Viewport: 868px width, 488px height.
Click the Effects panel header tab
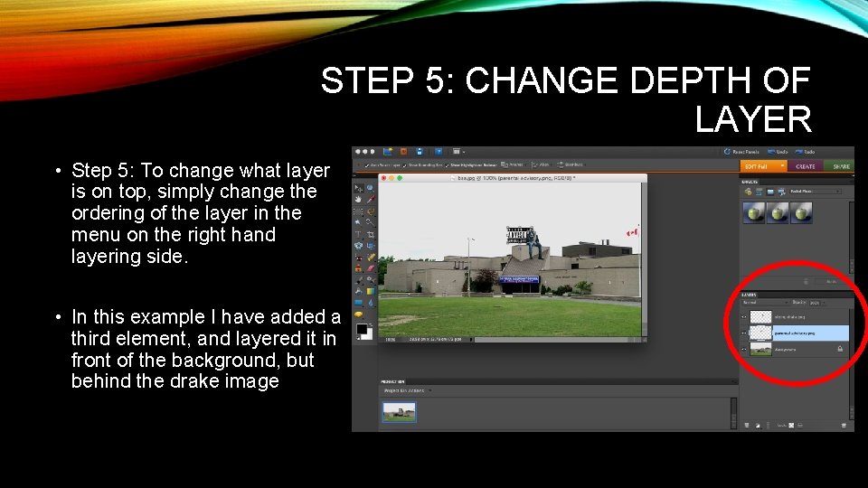pos(750,182)
